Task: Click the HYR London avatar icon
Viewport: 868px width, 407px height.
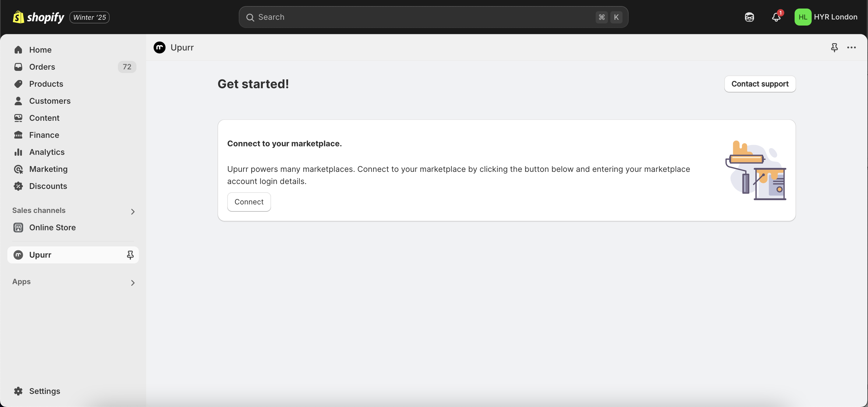Action: 803,17
